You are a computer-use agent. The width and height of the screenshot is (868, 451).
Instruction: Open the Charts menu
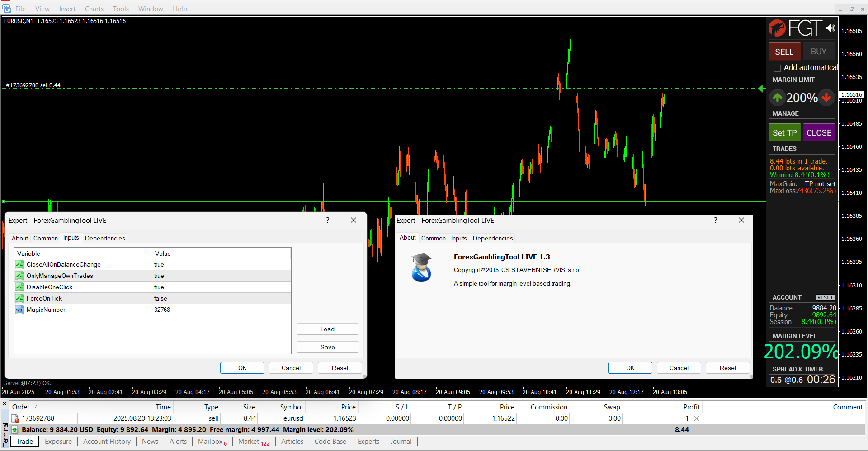pos(94,9)
